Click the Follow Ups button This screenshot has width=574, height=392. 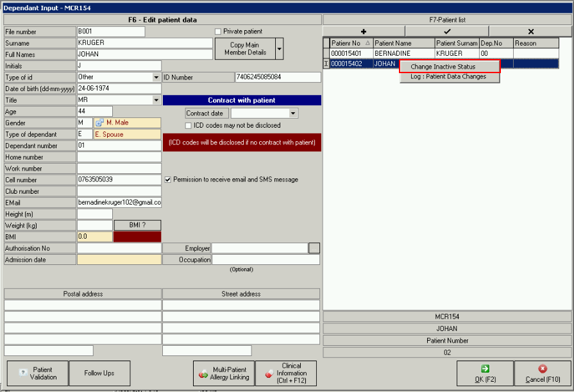click(99, 373)
